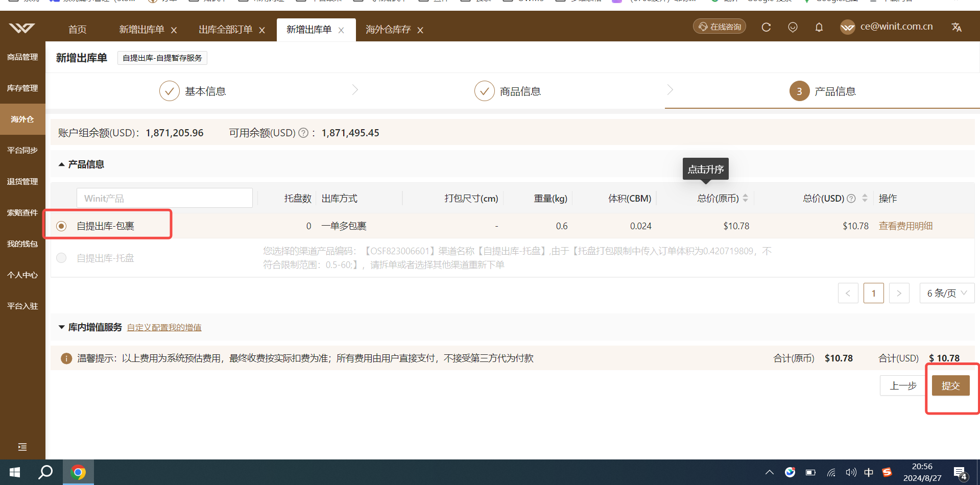Click the Sogou input tray icon

[x=887, y=472]
